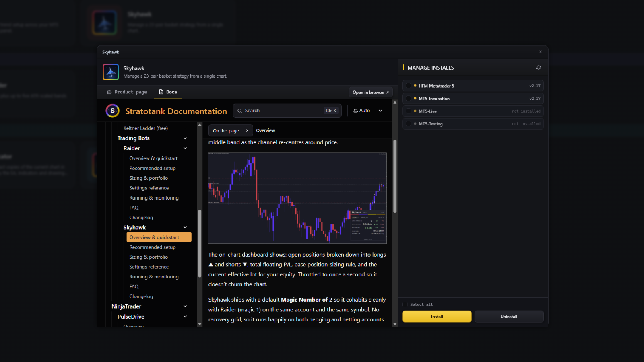Open Keltner Ladder (free) page

pyautogui.click(x=146, y=128)
